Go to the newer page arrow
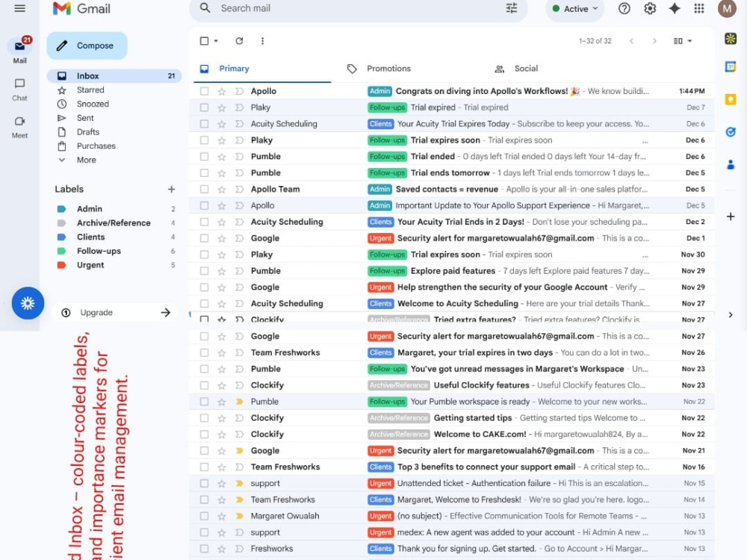 pyautogui.click(x=631, y=41)
